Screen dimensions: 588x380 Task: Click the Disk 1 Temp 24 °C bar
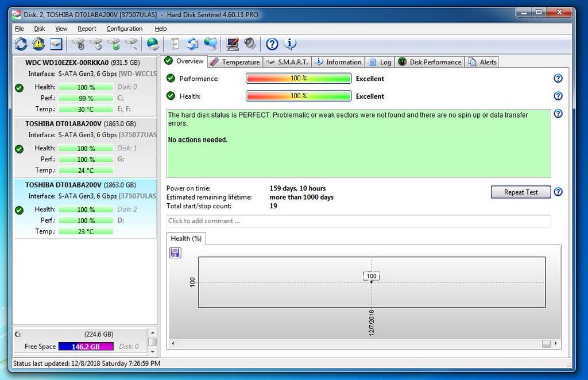point(86,170)
